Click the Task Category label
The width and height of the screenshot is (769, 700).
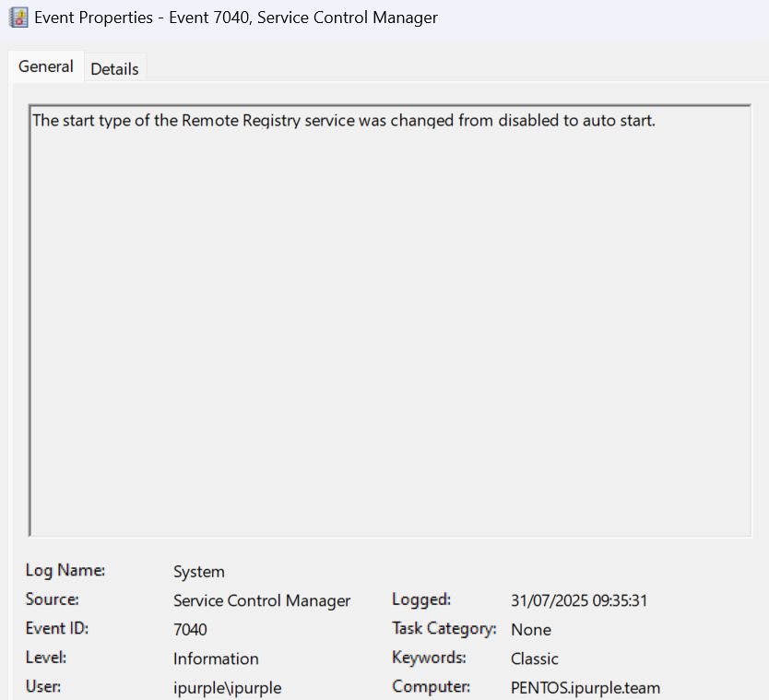(x=444, y=629)
